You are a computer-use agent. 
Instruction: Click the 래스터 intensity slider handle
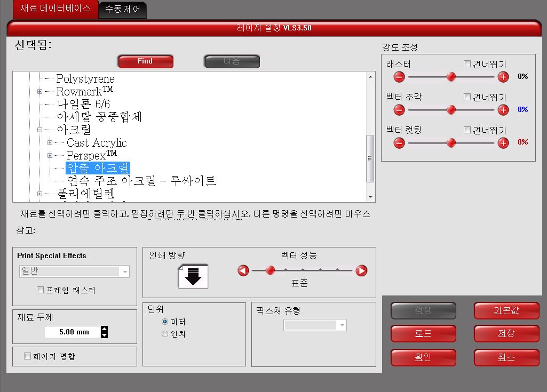click(x=451, y=77)
